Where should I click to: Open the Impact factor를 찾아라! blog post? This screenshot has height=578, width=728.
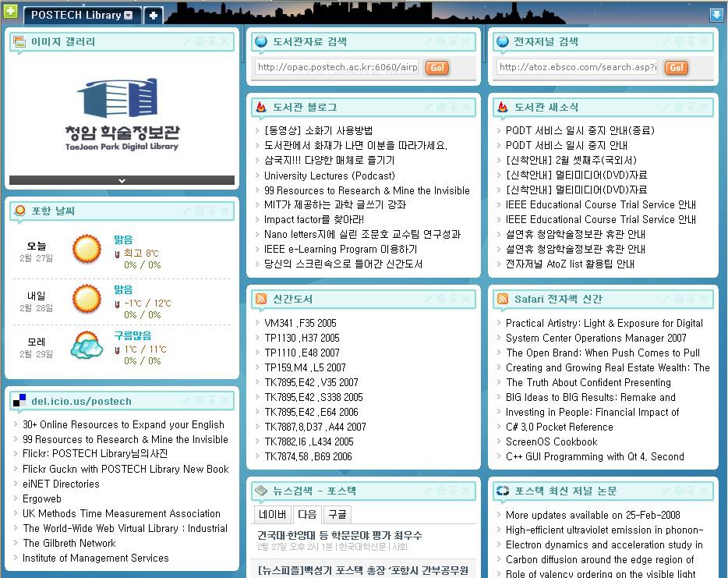[314, 219]
